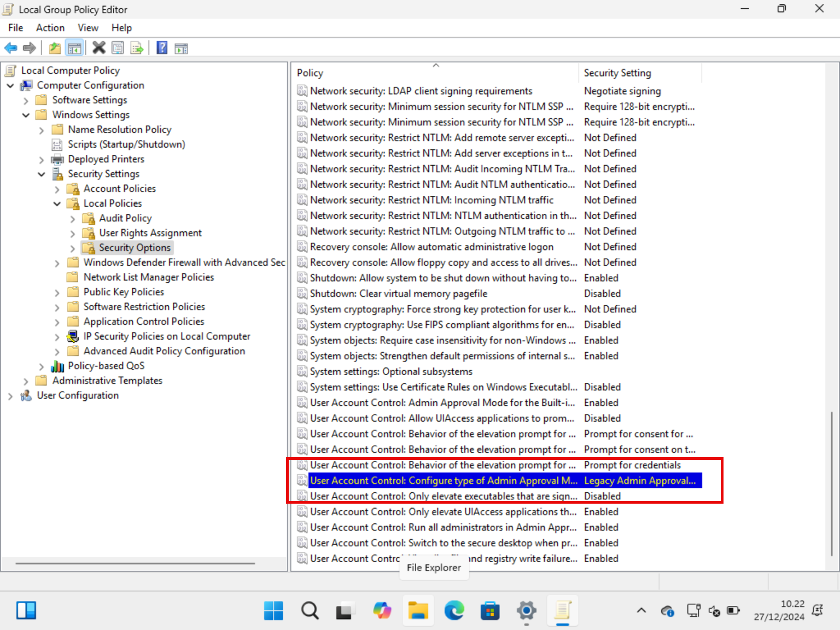Open the Microsoft Store taskbar icon
This screenshot has width=840, height=630.
pyautogui.click(x=490, y=610)
